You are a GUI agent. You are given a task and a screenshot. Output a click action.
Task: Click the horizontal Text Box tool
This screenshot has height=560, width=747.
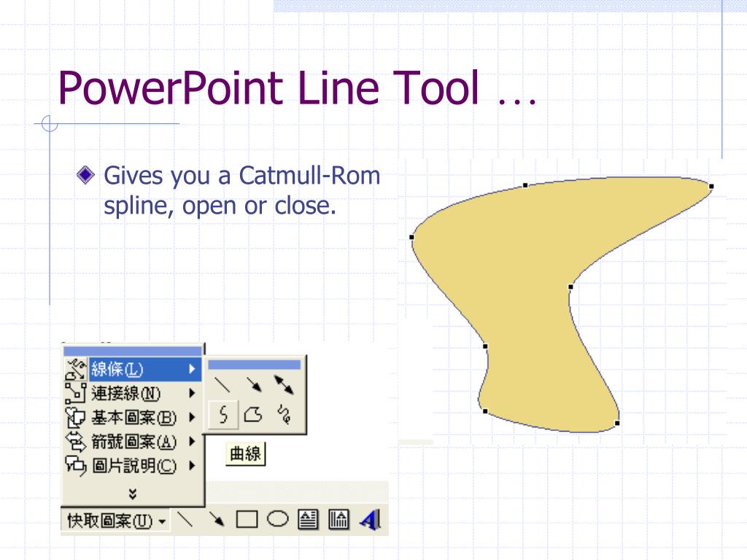point(308,519)
